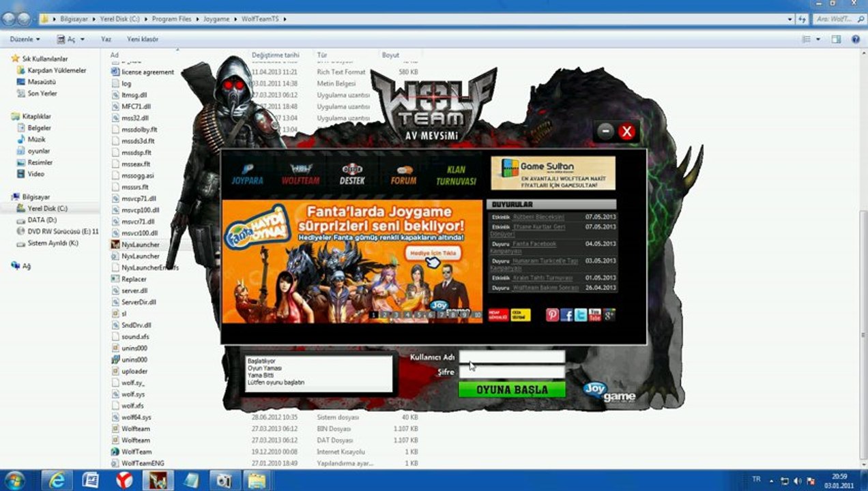Open the Aç dropdown arrow in Explorer
Viewport: 868px width, 491px height.
81,40
